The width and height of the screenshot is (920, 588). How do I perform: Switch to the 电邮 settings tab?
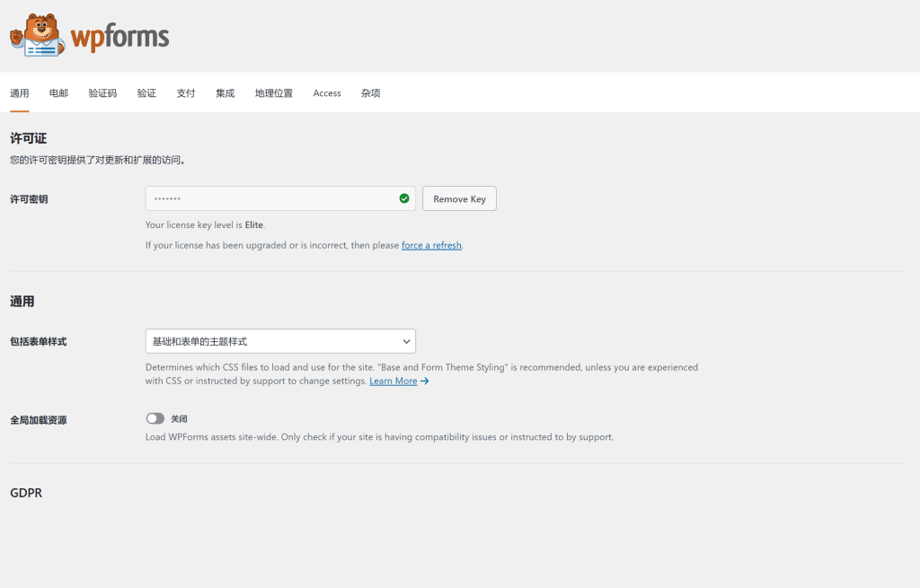click(58, 92)
